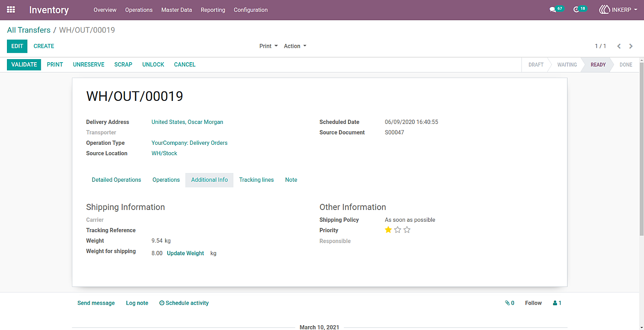
Task: Expand the Action dropdown
Action: click(x=295, y=46)
